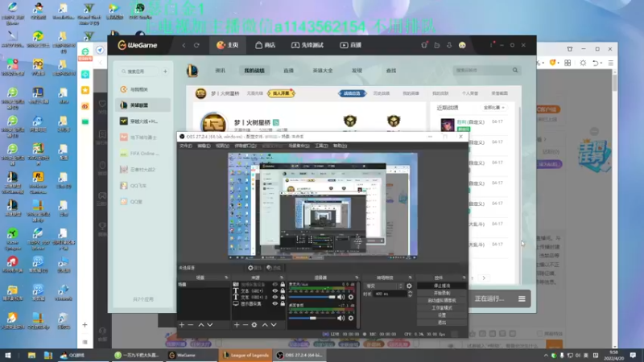The height and width of the screenshot is (362, 644).
Task: Mute the desktop audio mixer channel
Action: point(341,318)
